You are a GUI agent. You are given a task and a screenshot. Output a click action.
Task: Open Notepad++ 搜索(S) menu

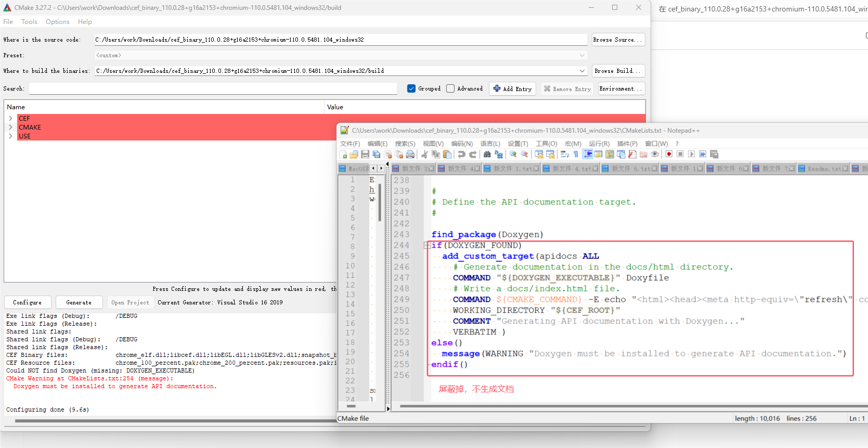405,144
